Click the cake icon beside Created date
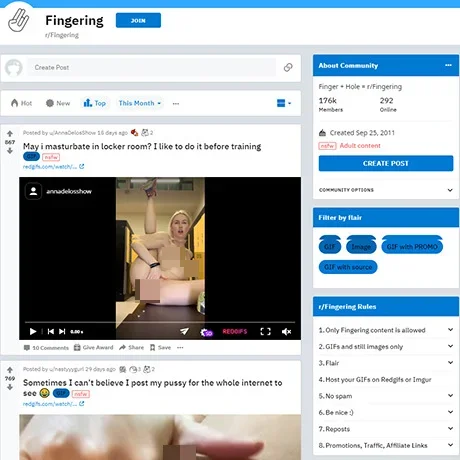The image size is (460, 460). click(322, 133)
